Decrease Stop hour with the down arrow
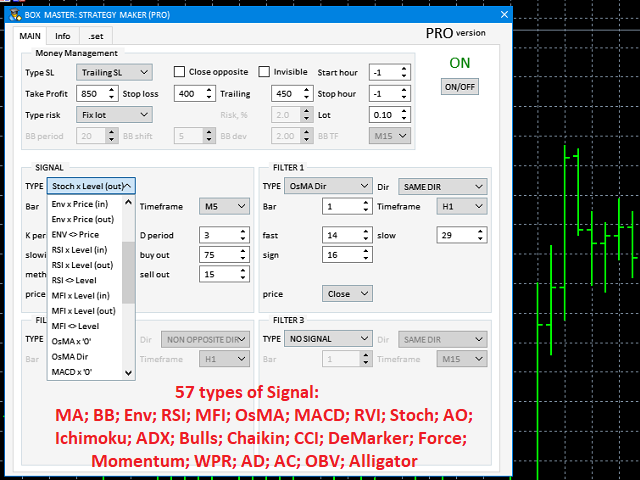 [404, 98]
